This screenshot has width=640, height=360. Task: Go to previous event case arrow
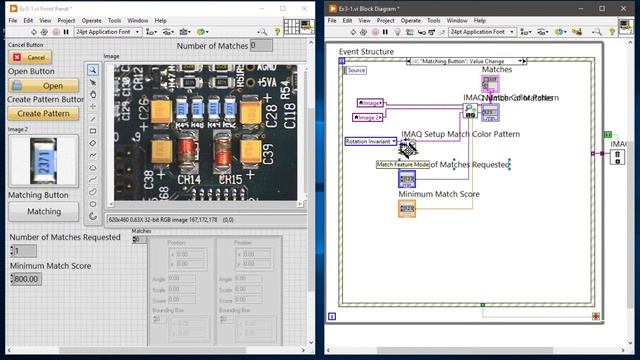click(x=409, y=61)
